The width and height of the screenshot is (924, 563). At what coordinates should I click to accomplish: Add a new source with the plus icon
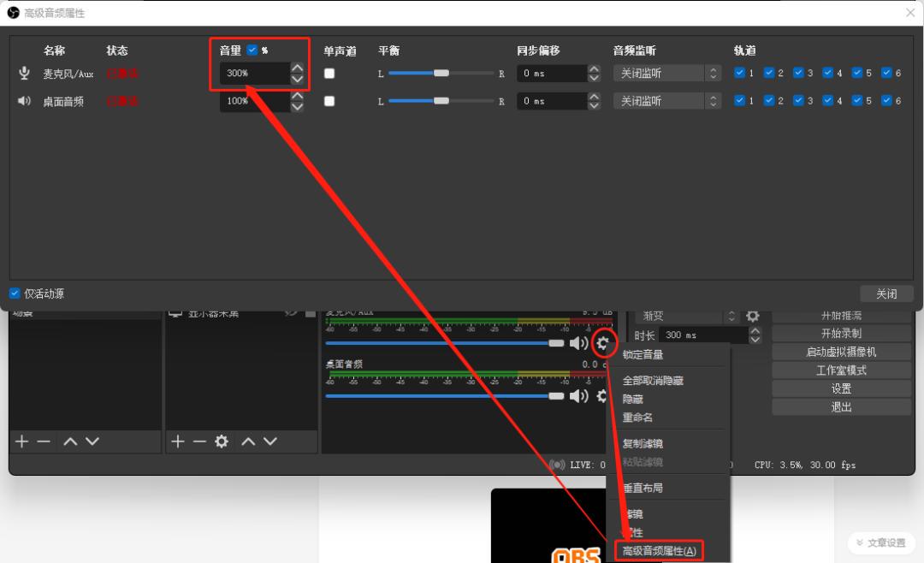(x=178, y=442)
